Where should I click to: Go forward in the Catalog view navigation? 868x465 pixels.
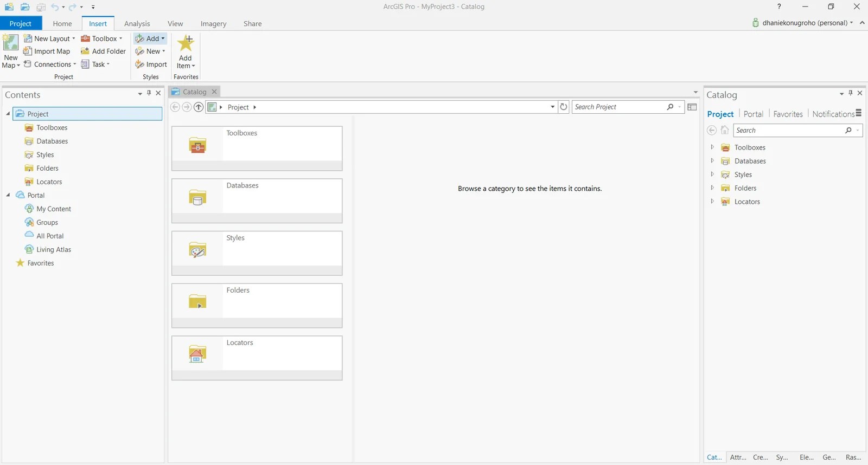coord(187,107)
